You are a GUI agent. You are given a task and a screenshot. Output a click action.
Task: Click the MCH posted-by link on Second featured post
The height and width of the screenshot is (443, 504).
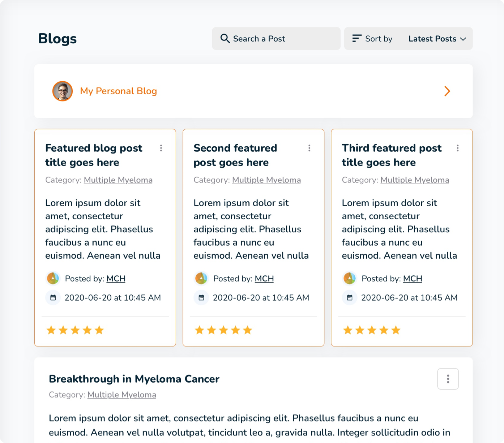click(x=264, y=279)
